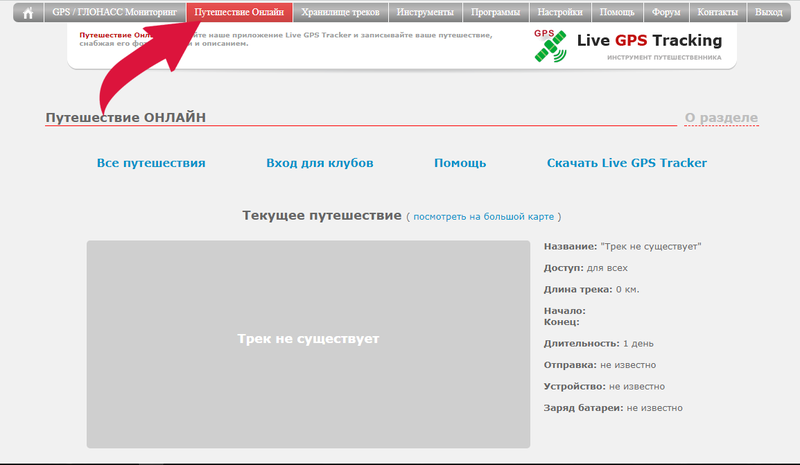Viewport: 800px width, 465px height.
Task: Click the Live GPS Tracking banner title
Action: pyautogui.click(x=649, y=41)
